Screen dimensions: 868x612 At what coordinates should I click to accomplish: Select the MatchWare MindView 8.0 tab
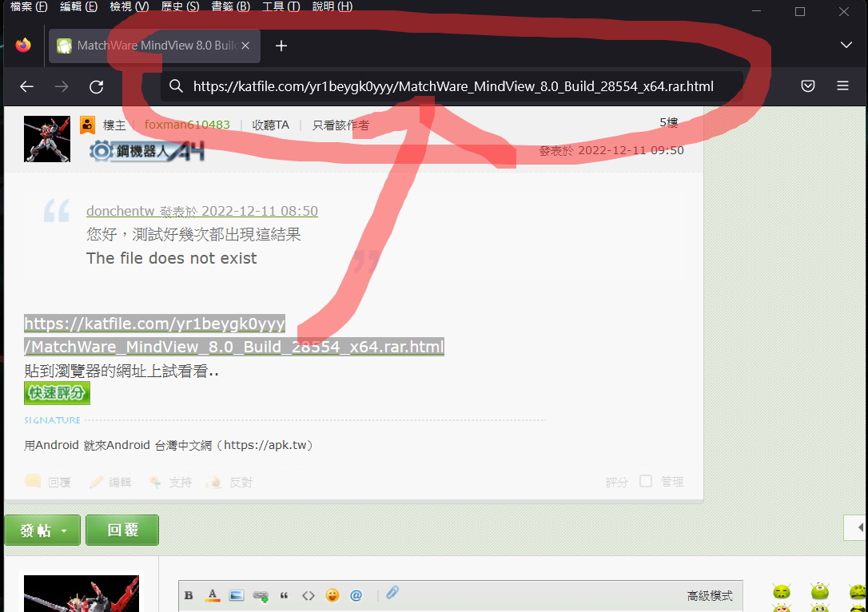[154, 46]
